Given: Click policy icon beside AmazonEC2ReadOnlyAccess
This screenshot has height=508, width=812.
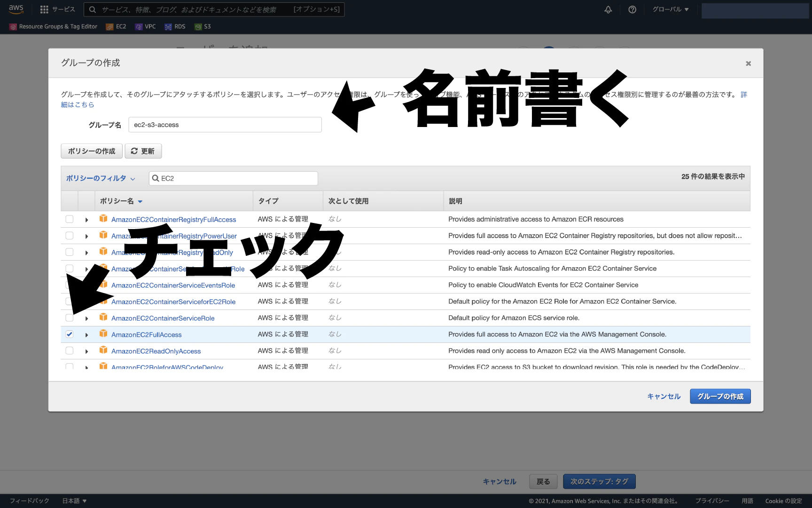Looking at the screenshot, I should point(103,350).
